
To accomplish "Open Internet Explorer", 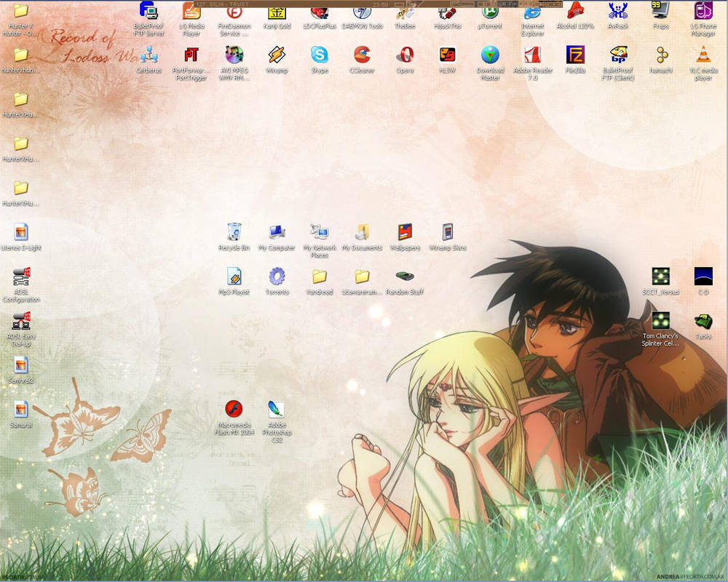I will point(533,10).
